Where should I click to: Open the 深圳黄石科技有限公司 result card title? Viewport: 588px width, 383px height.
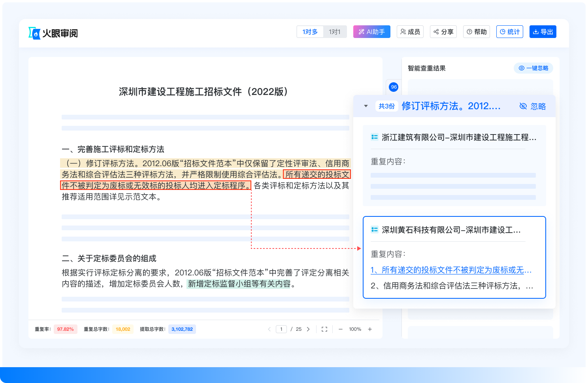pos(451,230)
